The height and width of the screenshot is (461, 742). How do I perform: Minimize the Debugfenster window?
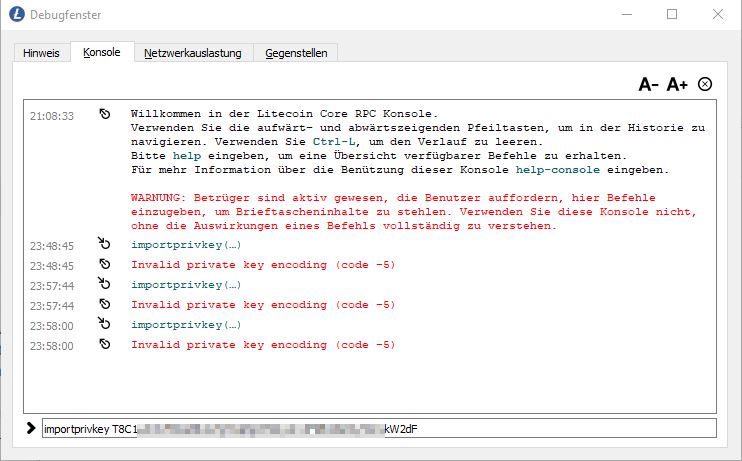pyautogui.click(x=627, y=14)
